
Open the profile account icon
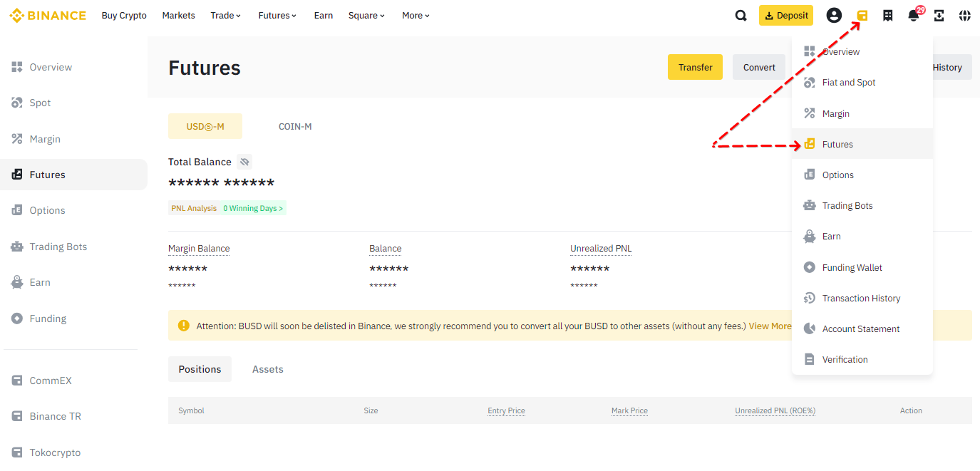click(834, 16)
